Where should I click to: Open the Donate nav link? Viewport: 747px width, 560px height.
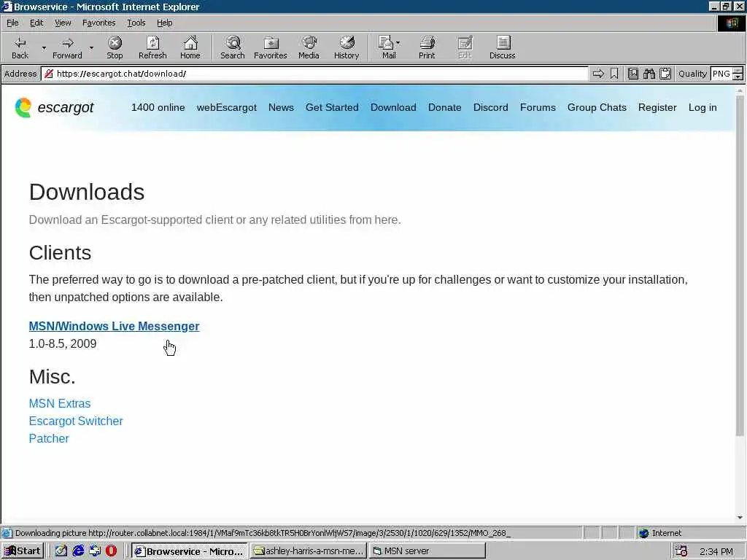(444, 108)
